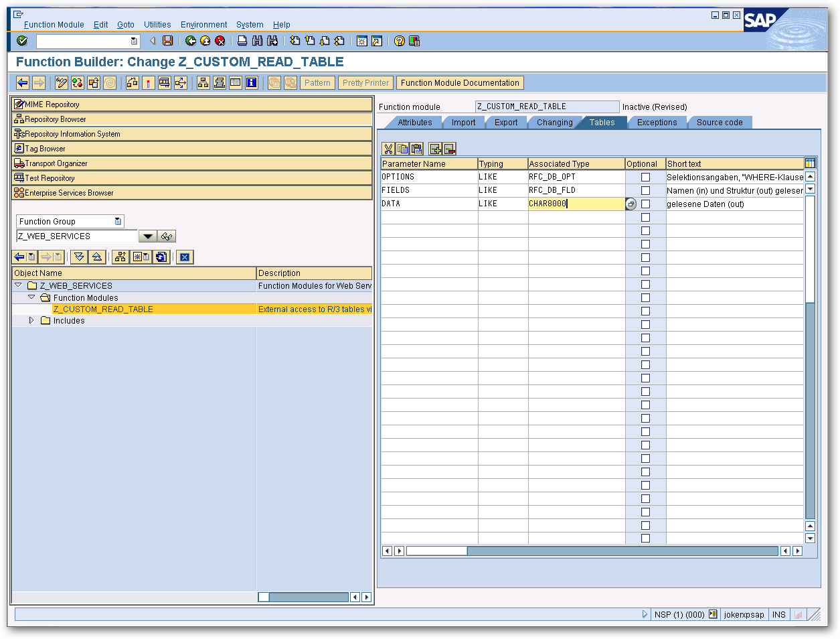The image size is (840, 639).
Task: Cut the selected table parameter row
Action: (387, 148)
